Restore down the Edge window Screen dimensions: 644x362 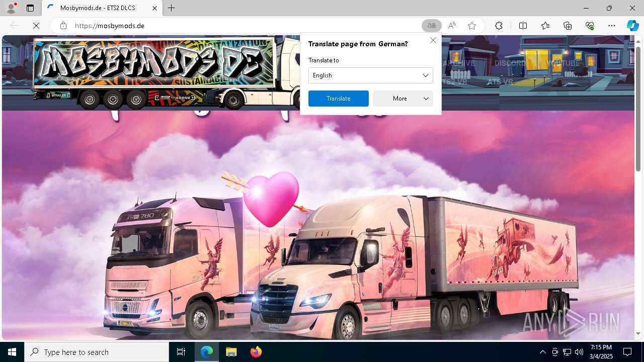click(x=609, y=8)
